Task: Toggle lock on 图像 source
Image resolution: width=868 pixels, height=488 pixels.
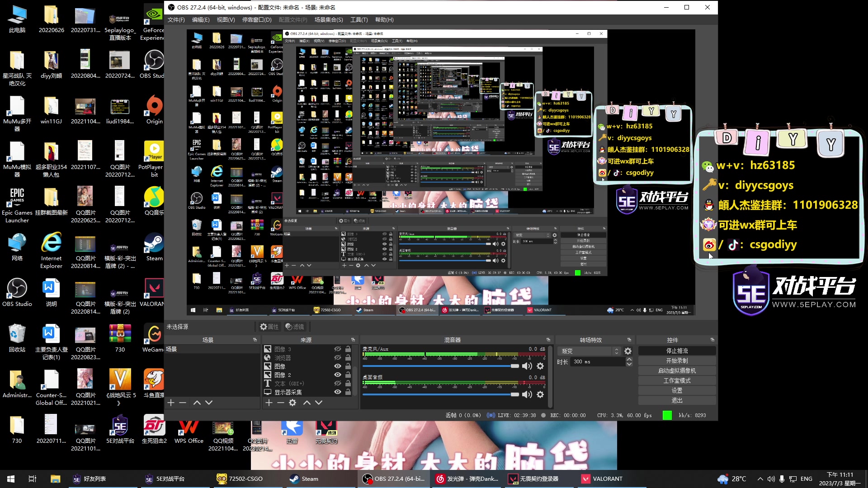Action: click(348, 366)
